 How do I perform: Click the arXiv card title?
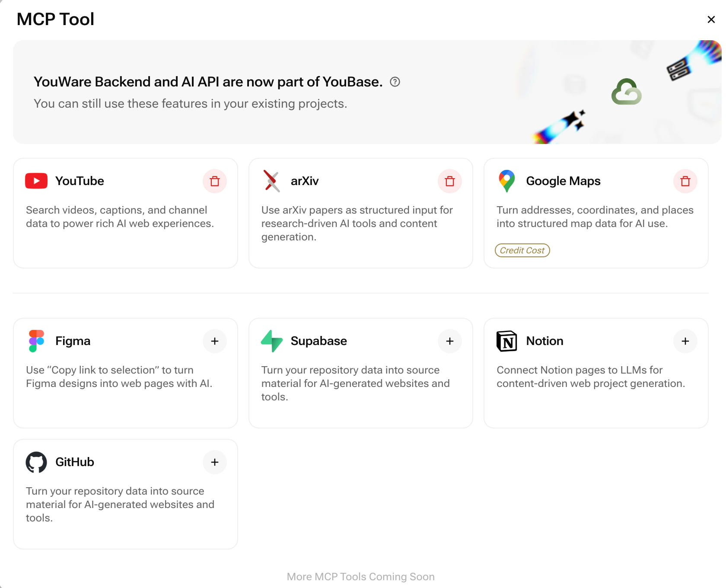(x=305, y=181)
